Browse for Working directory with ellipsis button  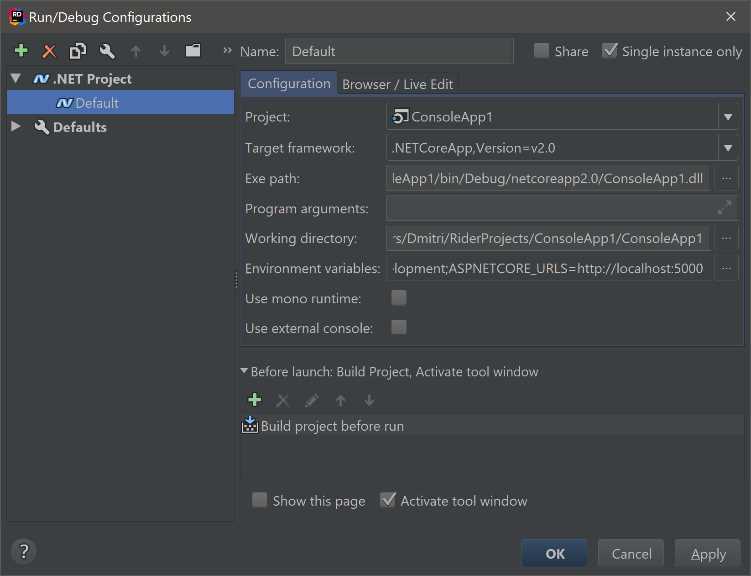pos(726,238)
